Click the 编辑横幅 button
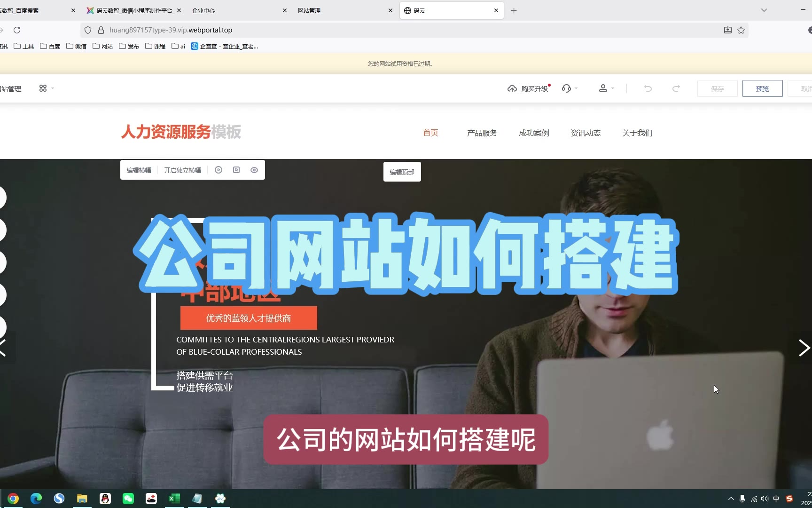Screen dimensions: 812x508 [x=139, y=170]
